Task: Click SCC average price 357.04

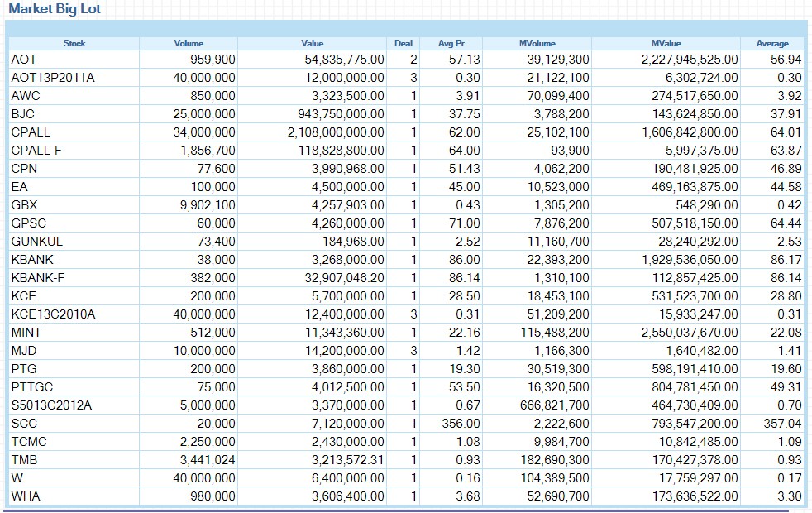Action: click(x=782, y=424)
